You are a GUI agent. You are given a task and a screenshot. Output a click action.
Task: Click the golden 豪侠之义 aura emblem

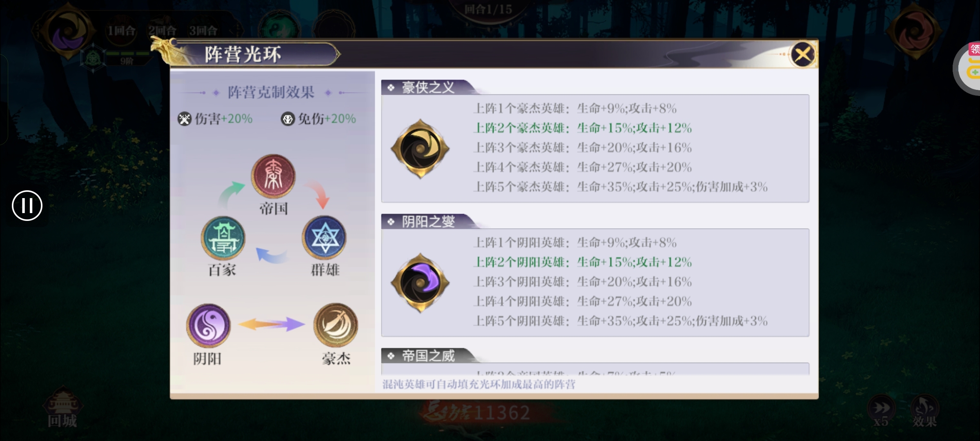tap(420, 149)
